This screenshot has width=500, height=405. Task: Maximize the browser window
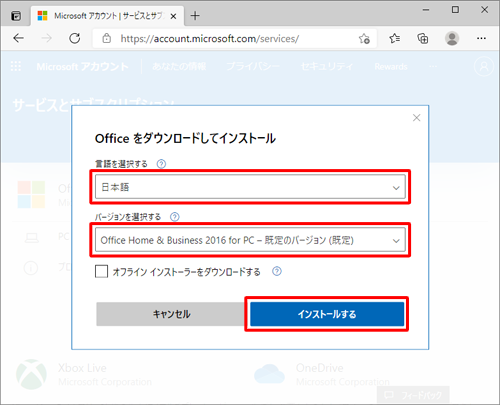(x=455, y=10)
